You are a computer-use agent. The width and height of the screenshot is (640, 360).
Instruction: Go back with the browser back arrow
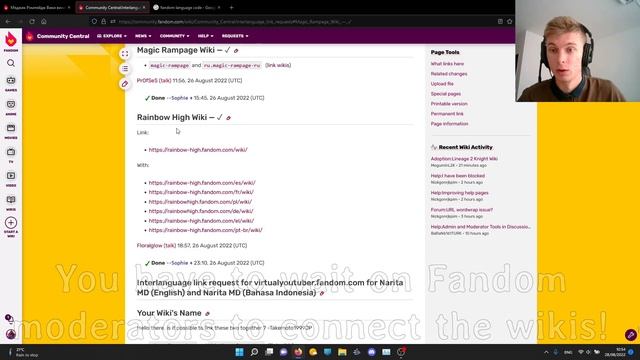point(8,21)
